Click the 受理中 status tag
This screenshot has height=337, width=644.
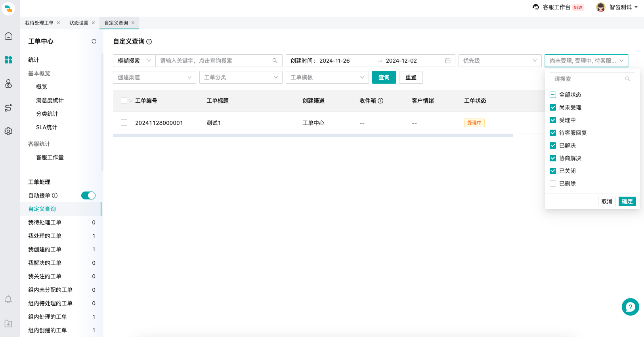click(474, 123)
